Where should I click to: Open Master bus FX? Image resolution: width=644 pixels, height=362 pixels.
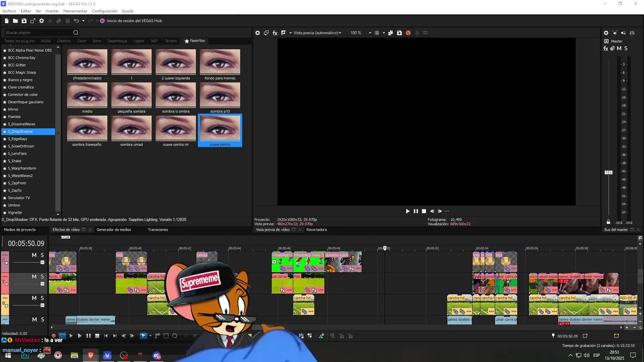coord(606,48)
